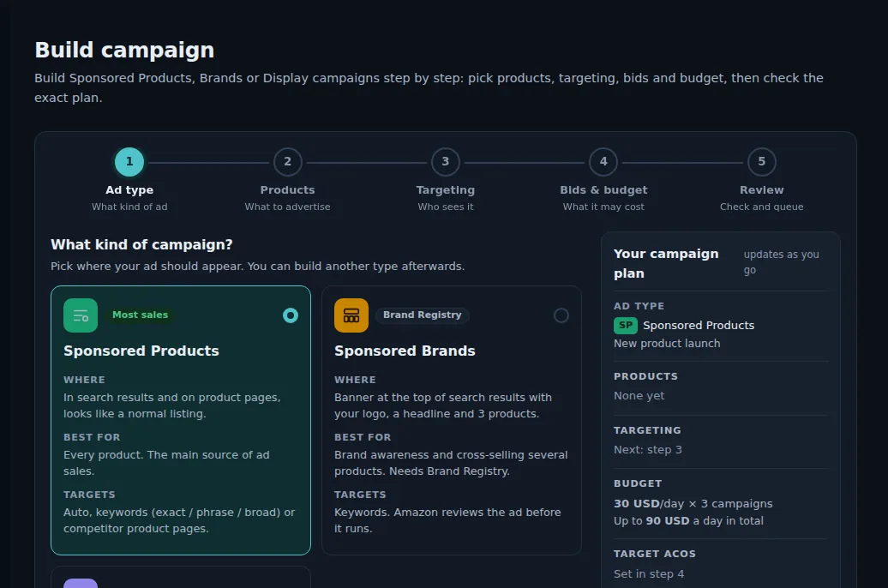Go to step 1 Ad type circle
The width and height of the screenshot is (888, 588).
(129, 162)
